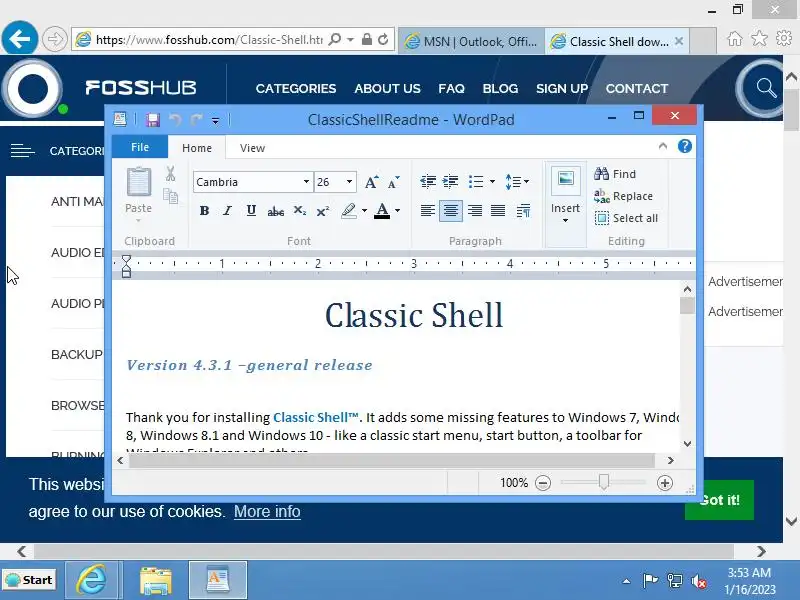Toggle italic formatting in WordPad
800x600 pixels.
228,211
